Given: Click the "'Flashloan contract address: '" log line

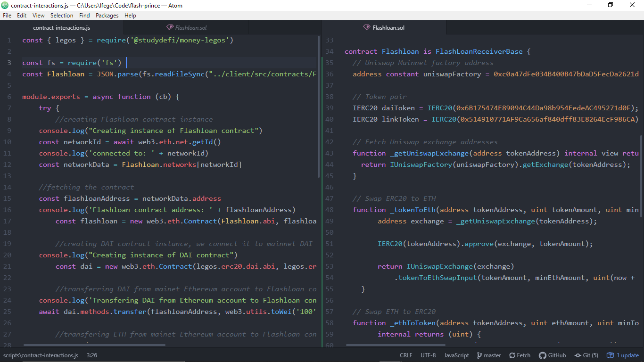Looking at the screenshot, I should coord(167,210).
